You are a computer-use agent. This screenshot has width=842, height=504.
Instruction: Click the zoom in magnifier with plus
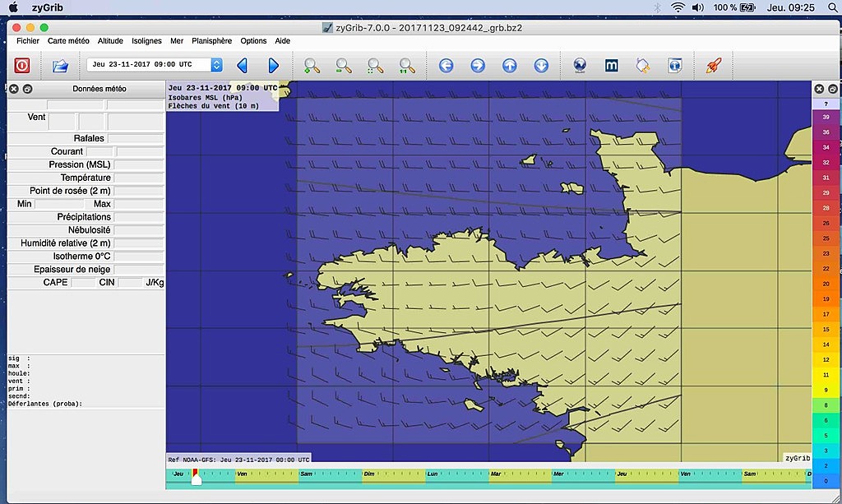pyautogui.click(x=312, y=66)
